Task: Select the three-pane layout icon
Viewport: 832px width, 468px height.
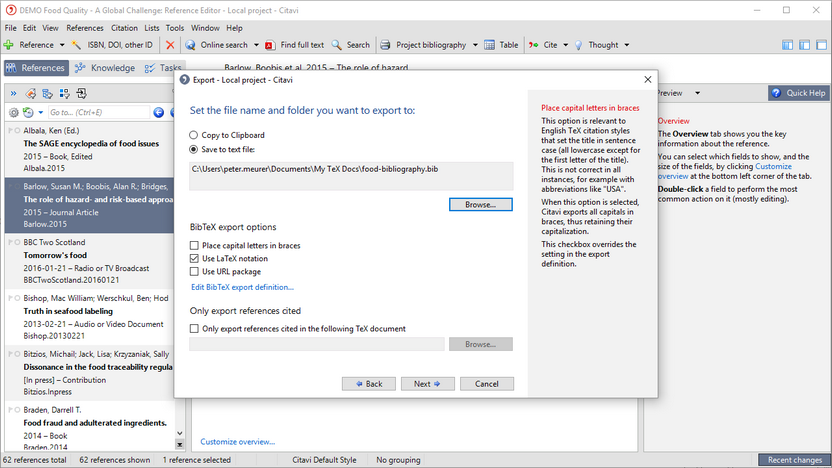Action: [787, 45]
